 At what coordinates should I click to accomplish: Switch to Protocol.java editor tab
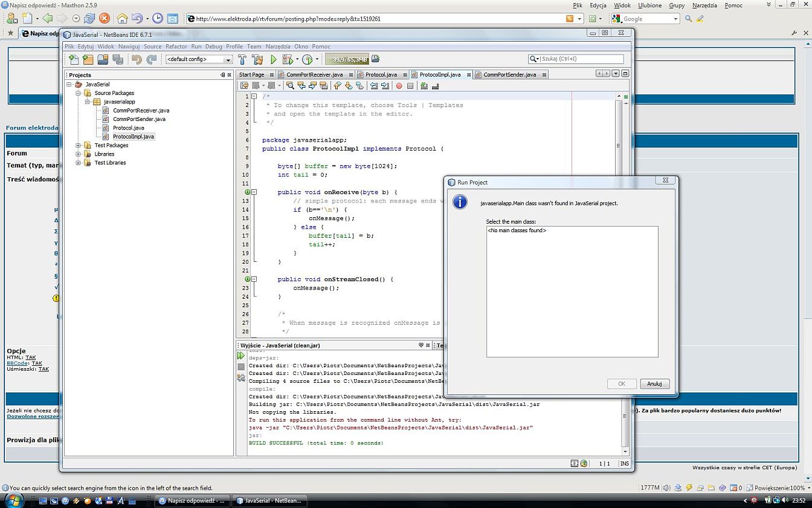click(381, 74)
